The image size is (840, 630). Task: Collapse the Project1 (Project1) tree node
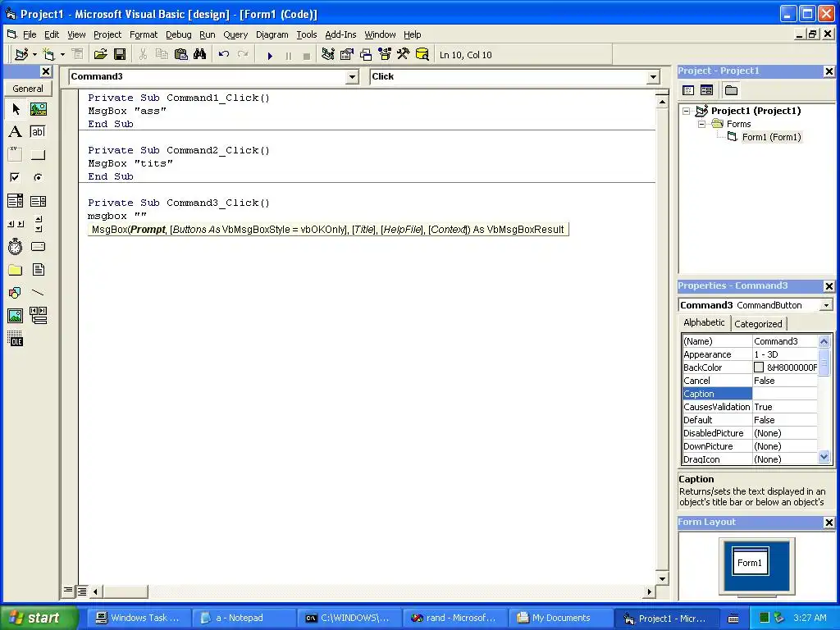click(687, 111)
